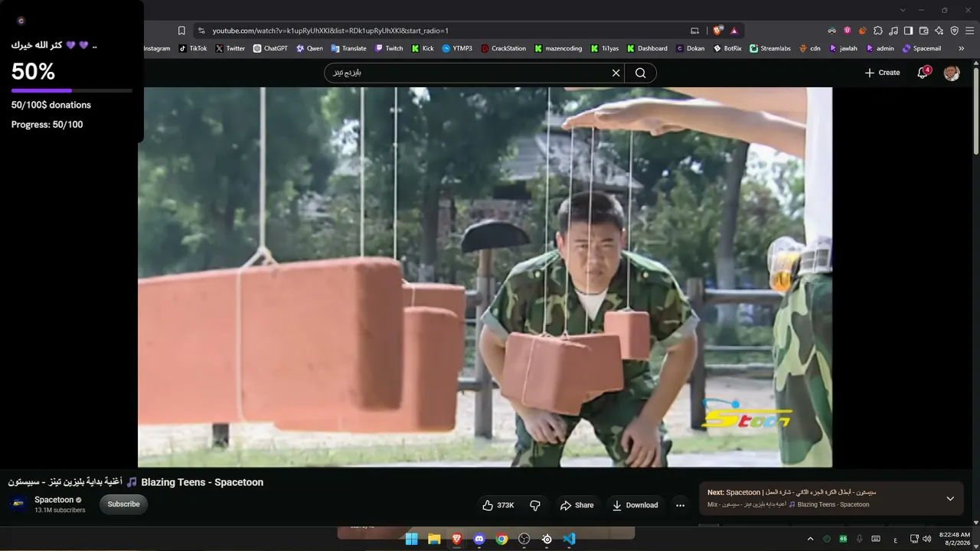Viewport: 980px width, 551px height.
Task: Clear the YouTube search box
Action: point(616,73)
